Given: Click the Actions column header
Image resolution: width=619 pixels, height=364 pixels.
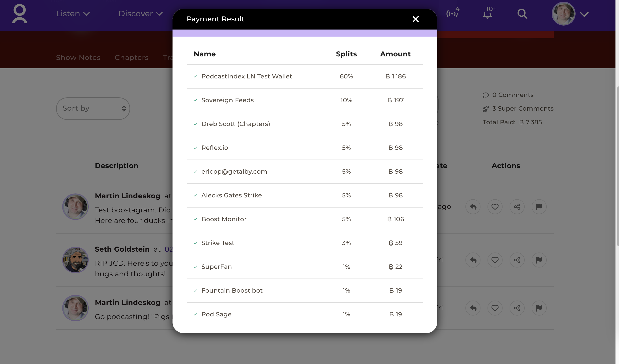Looking at the screenshot, I should point(506,166).
